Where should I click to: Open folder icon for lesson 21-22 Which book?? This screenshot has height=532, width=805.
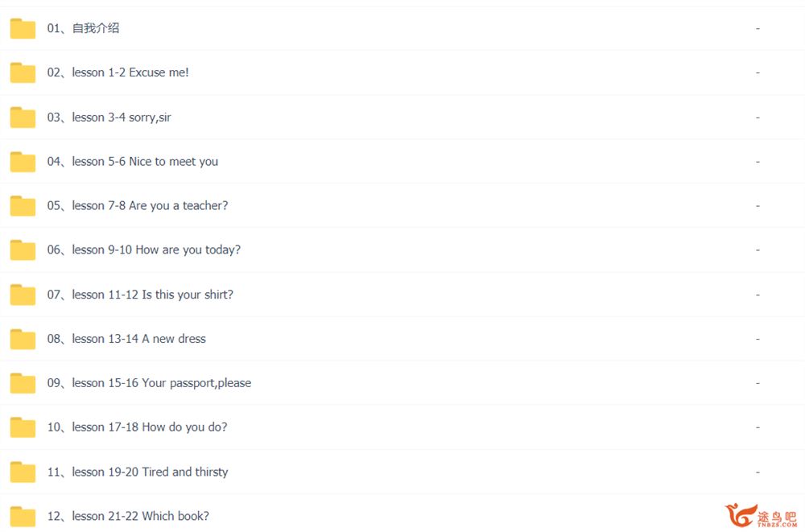tap(23, 516)
